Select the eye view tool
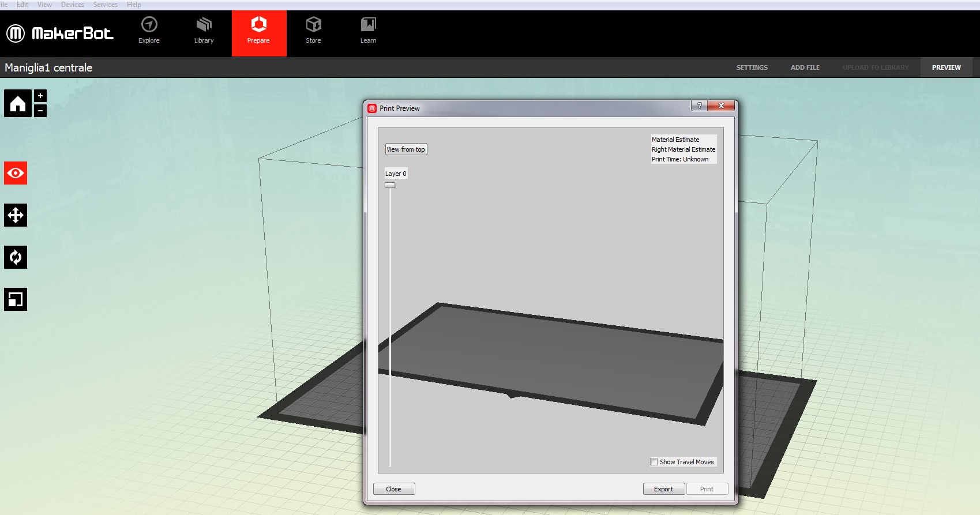Viewport: 980px width, 515px height. click(16, 173)
